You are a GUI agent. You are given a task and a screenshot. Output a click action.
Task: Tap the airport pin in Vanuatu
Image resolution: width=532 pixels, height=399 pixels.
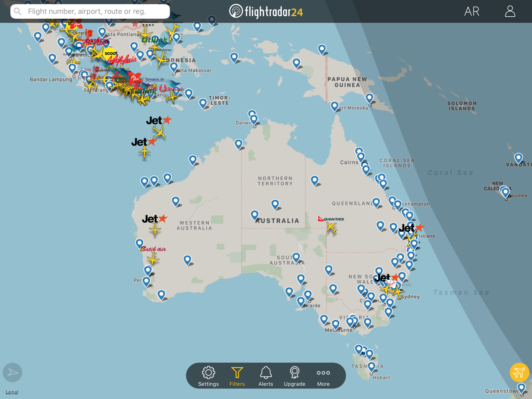(518, 157)
